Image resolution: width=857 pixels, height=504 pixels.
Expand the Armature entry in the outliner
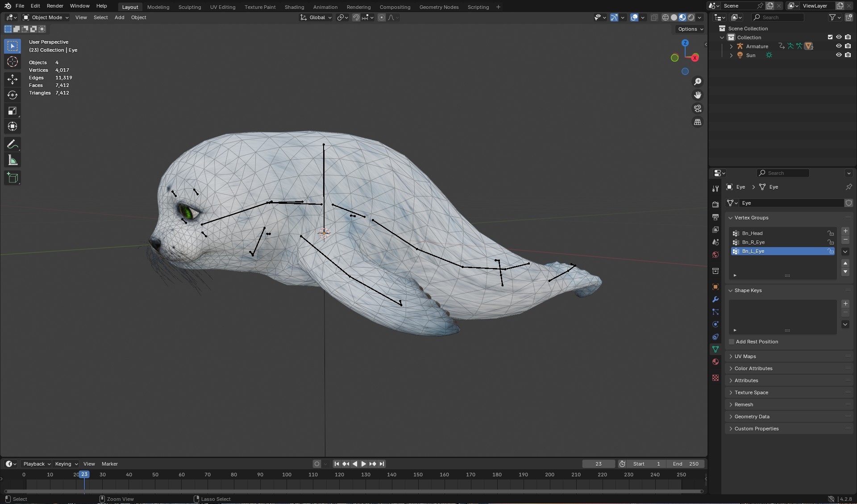pos(731,46)
